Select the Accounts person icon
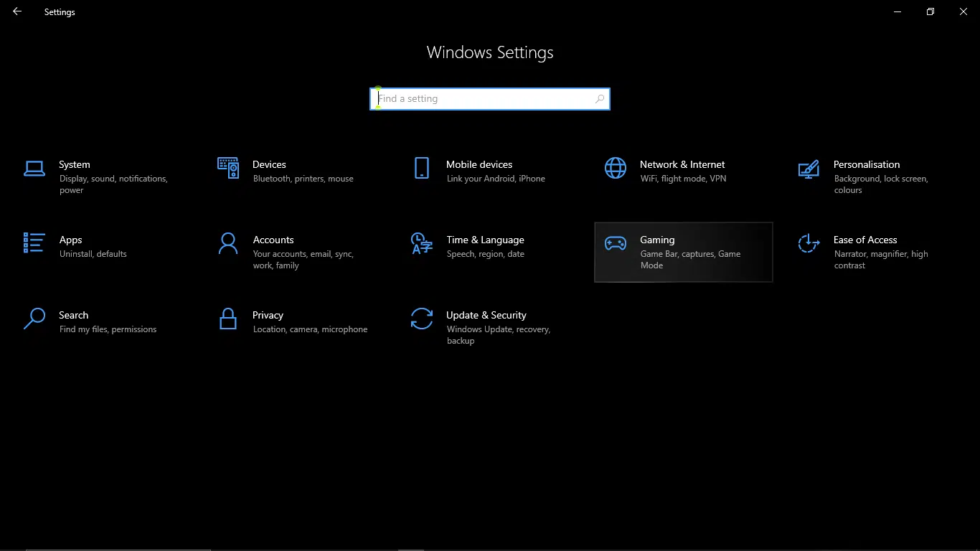The image size is (980, 551). coord(228,243)
